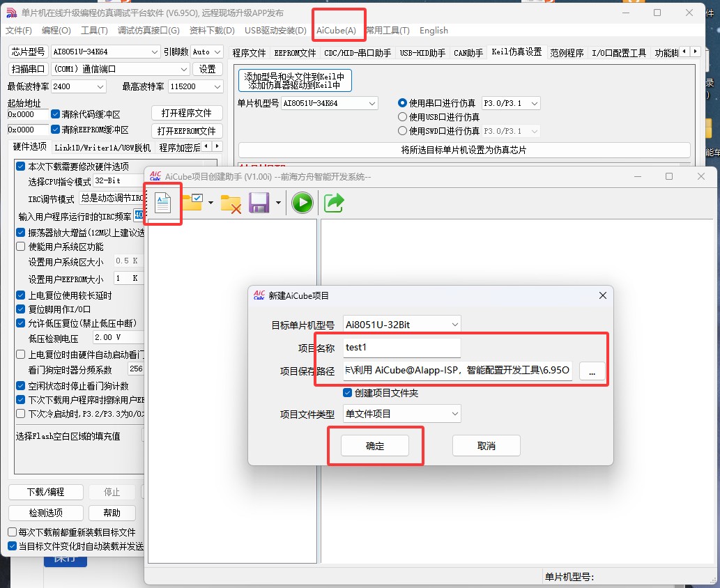Switch language via English menu

point(434,30)
